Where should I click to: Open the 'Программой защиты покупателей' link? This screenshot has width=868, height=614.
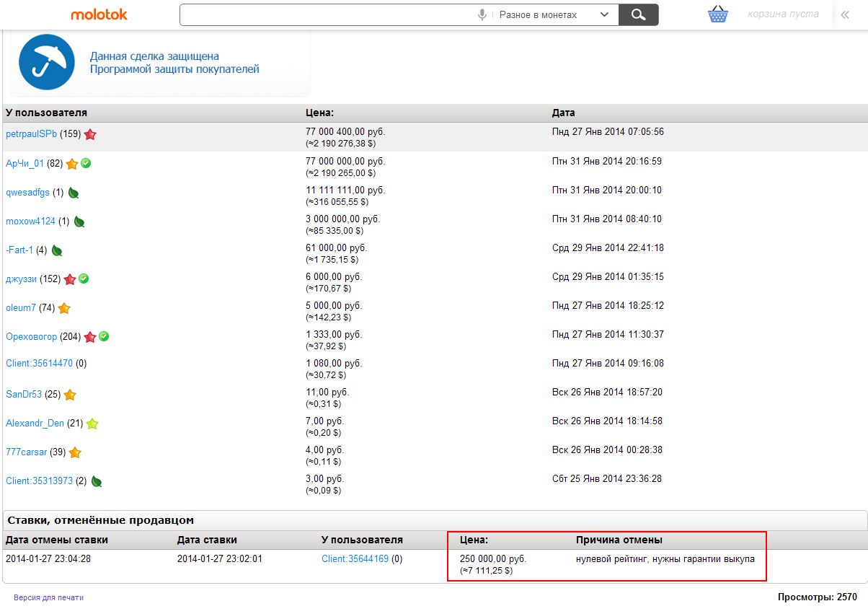pyautogui.click(x=174, y=69)
